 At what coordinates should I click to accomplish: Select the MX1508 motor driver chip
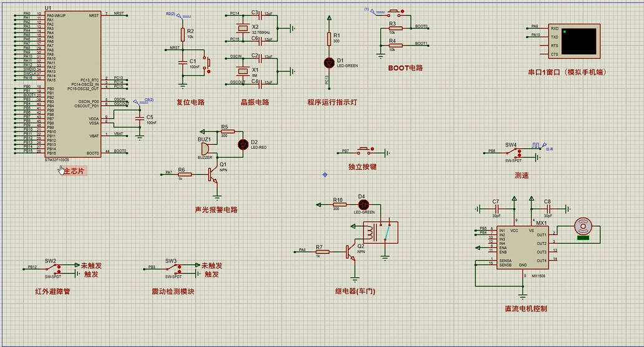pos(522,247)
